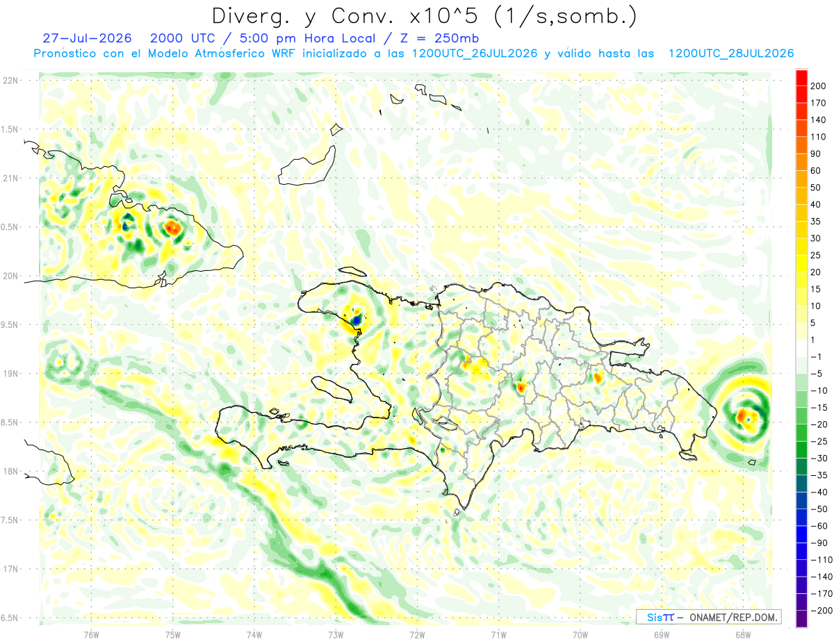Click the dark purple swatch below -200

[802, 619]
